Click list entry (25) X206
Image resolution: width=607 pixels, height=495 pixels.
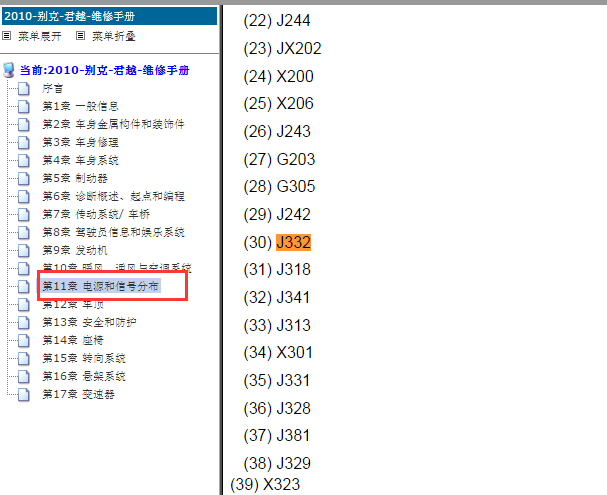278,104
